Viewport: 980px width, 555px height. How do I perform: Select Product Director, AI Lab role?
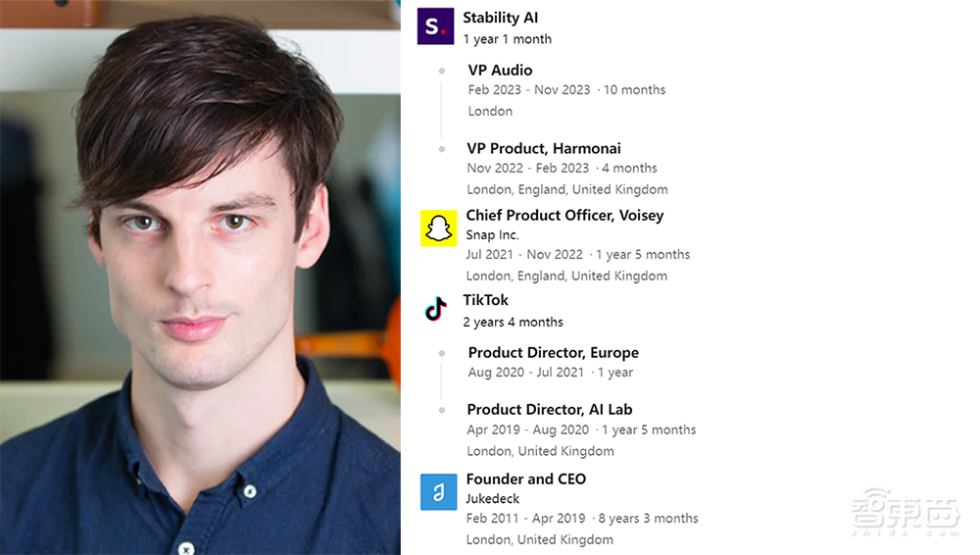(x=549, y=409)
